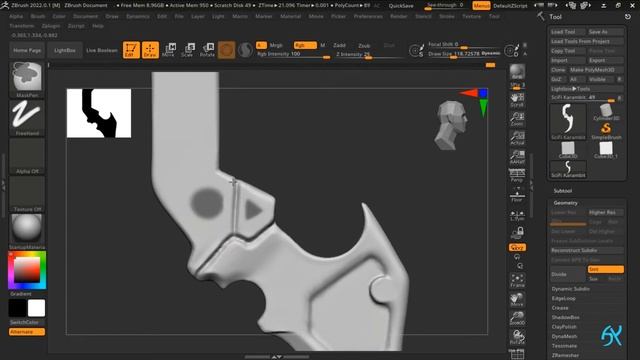Expand the Dynamic Subdiv section

pyautogui.click(x=571, y=289)
